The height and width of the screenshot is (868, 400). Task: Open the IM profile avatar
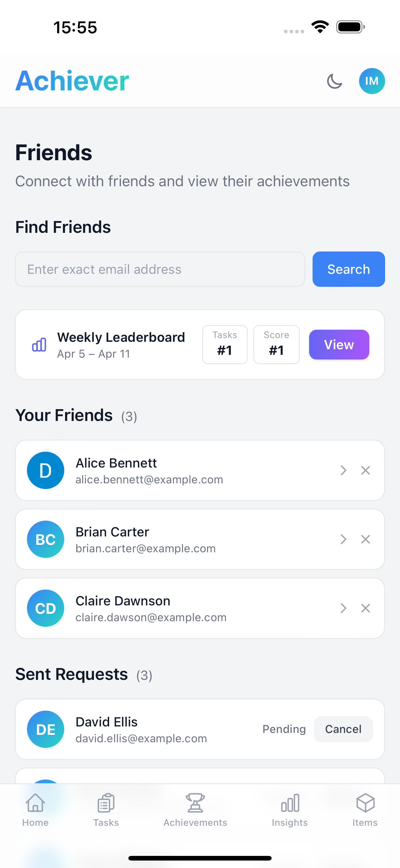click(x=372, y=81)
